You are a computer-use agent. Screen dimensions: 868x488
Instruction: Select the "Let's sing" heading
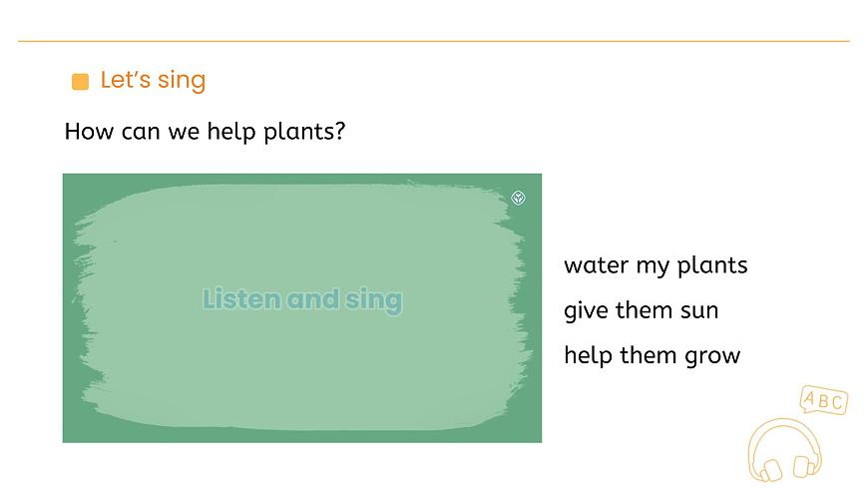[x=153, y=81]
